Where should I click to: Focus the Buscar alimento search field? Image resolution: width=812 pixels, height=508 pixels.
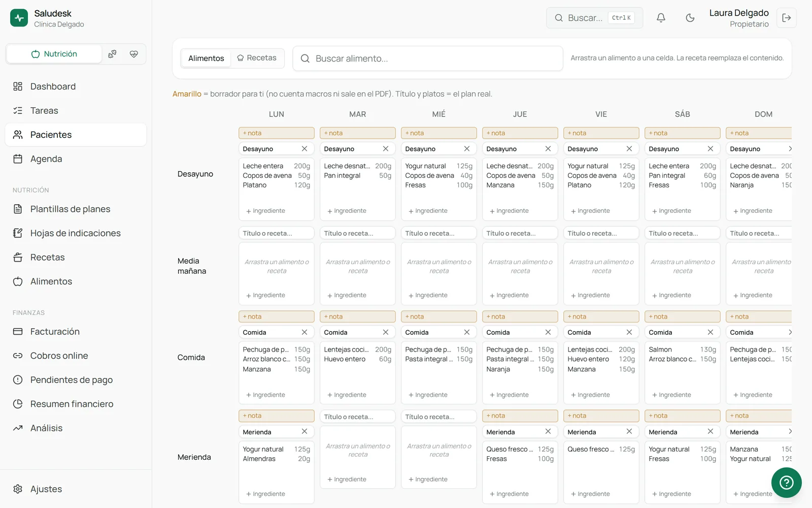pos(428,58)
